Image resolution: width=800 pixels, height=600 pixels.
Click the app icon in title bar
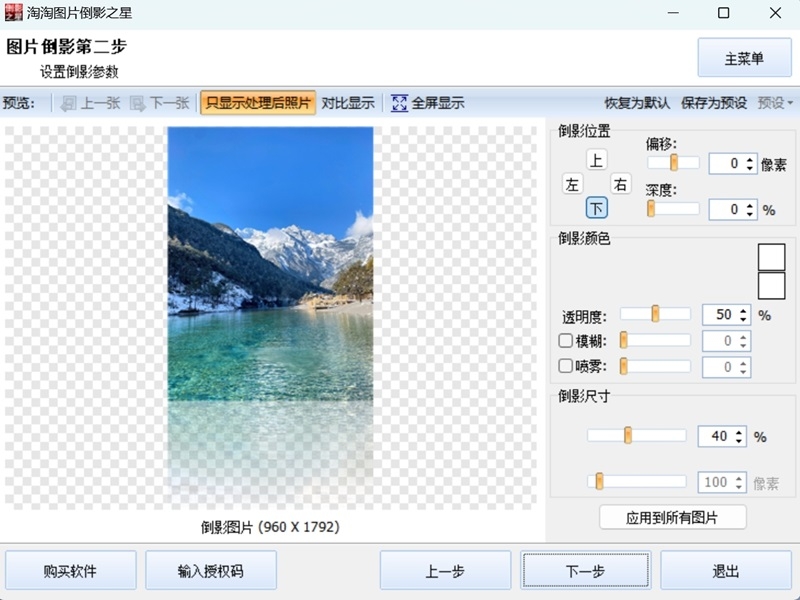[14, 13]
